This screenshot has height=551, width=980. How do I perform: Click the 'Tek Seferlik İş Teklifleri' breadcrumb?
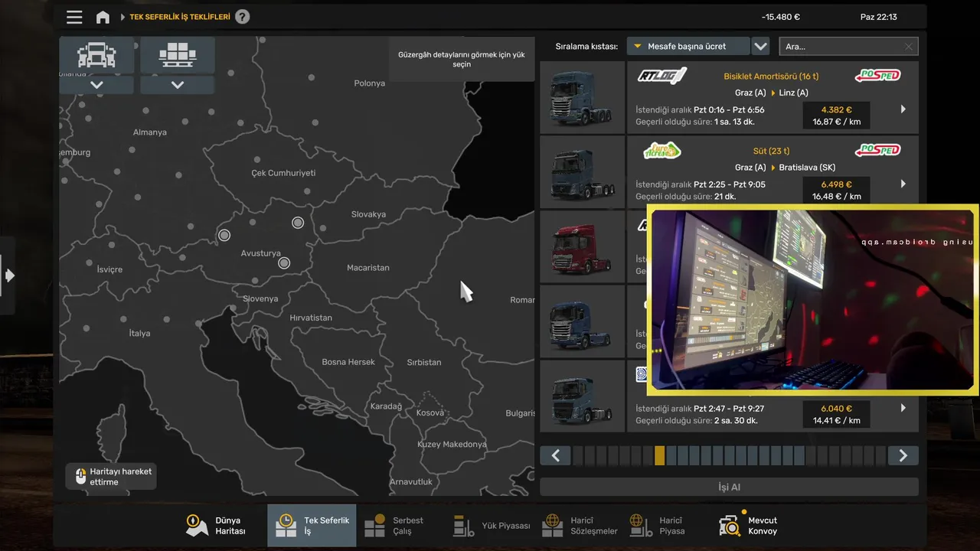(180, 17)
